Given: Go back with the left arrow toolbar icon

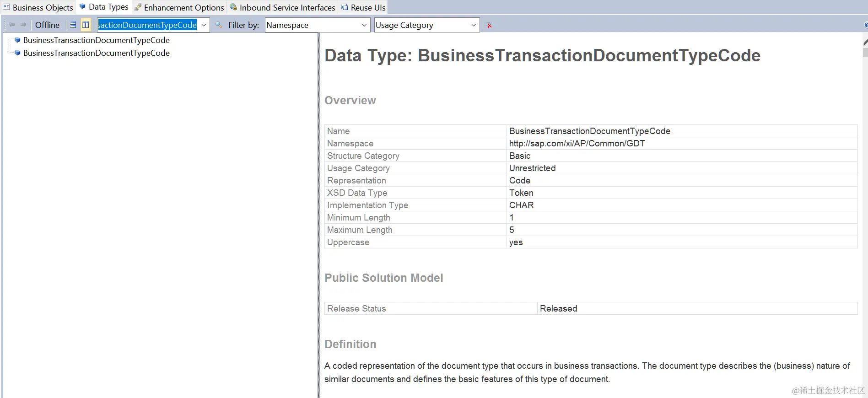Looking at the screenshot, I should [x=12, y=25].
